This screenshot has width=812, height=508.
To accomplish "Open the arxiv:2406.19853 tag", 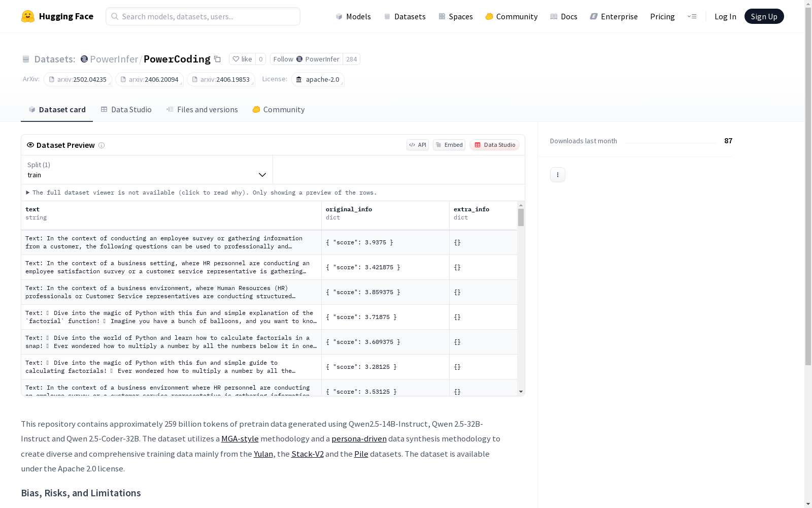I will (x=221, y=79).
